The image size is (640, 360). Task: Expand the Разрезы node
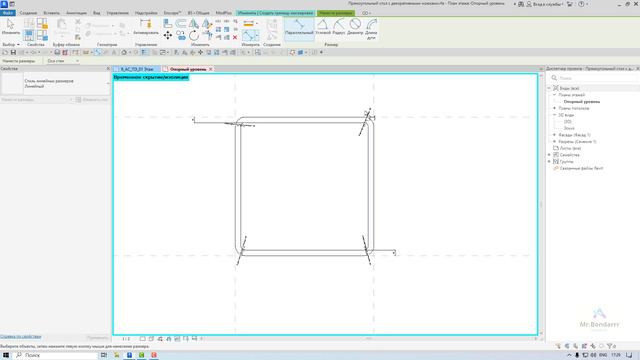tap(554, 141)
